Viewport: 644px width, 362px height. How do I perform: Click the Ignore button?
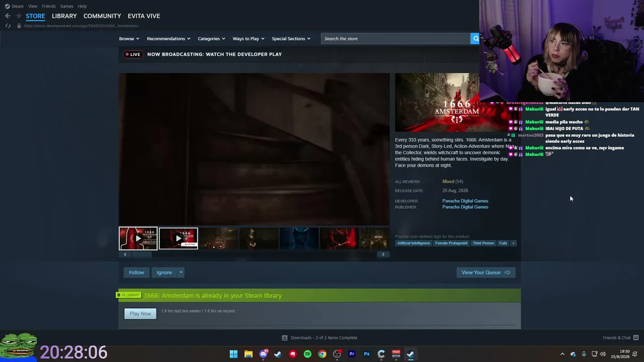(164, 273)
